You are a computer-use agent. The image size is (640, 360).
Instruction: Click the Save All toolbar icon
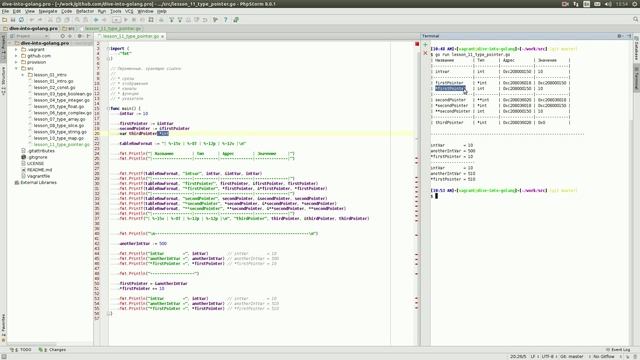[13, 20]
